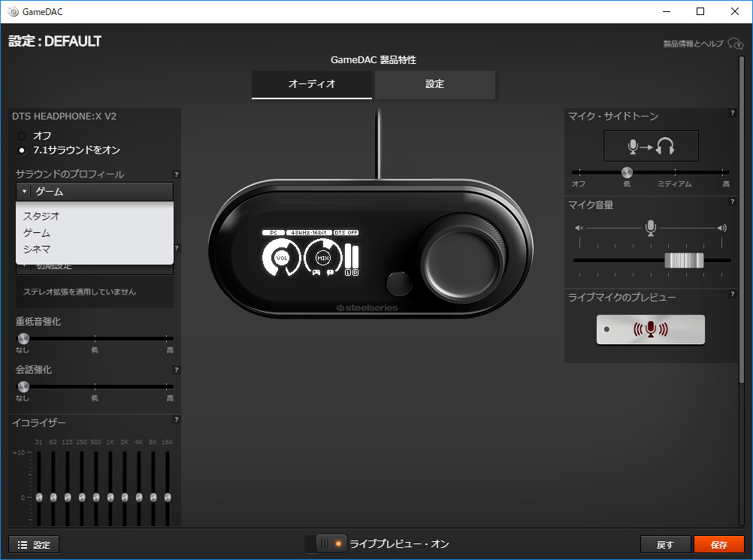Click the ステレオ拡張を適用していません text
This screenshot has width=753, height=560.
pos(80,292)
